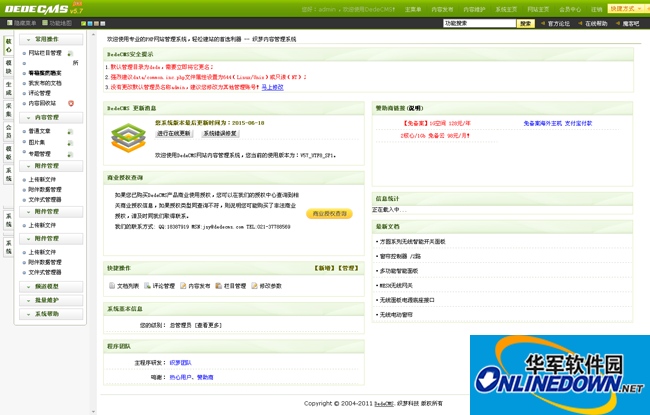
Task: Go to 网站主页 in top bar
Action: click(x=538, y=10)
